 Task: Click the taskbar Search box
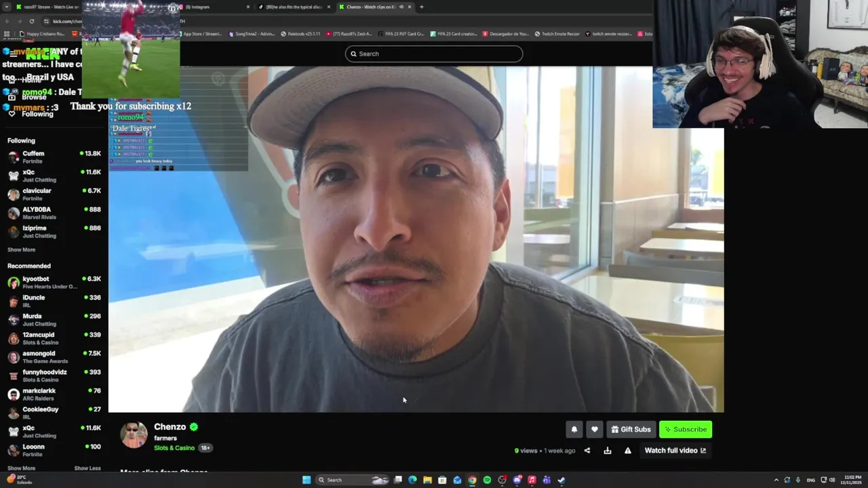point(353,480)
